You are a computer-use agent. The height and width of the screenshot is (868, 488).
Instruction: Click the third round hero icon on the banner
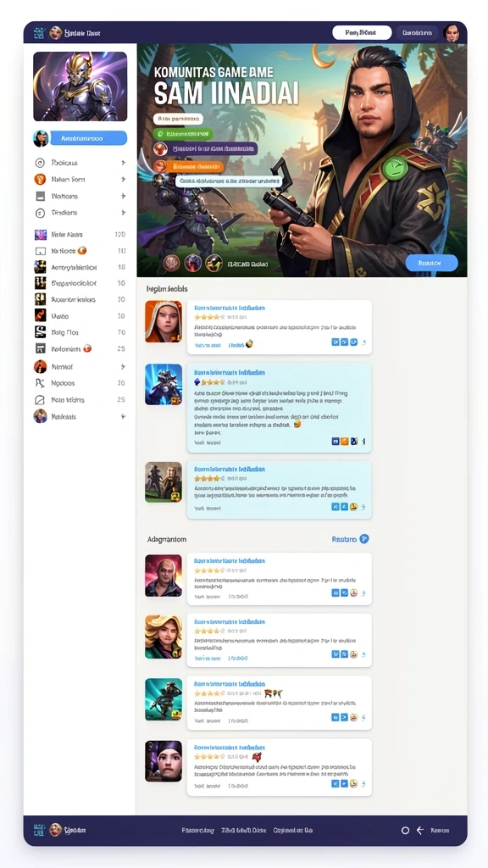click(213, 263)
